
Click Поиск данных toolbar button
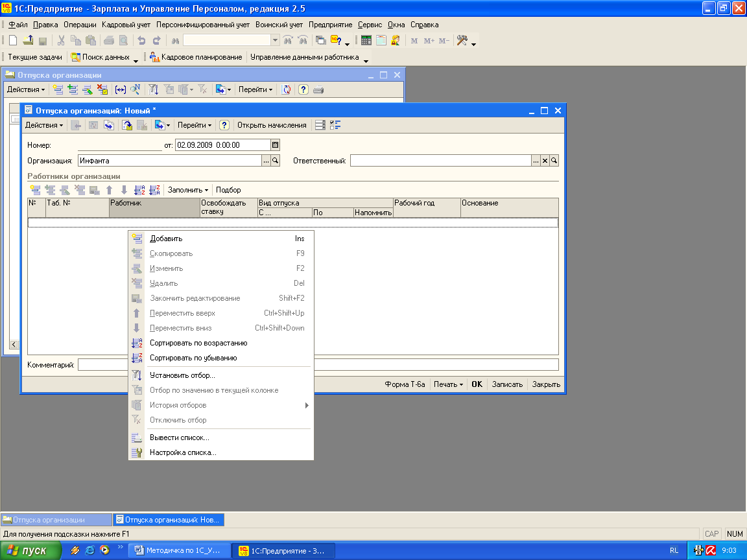pyautogui.click(x=101, y=57)
